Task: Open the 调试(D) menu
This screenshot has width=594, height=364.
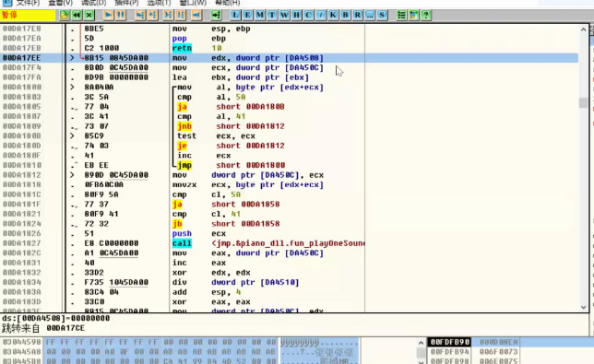Action: tap(93, 3)
